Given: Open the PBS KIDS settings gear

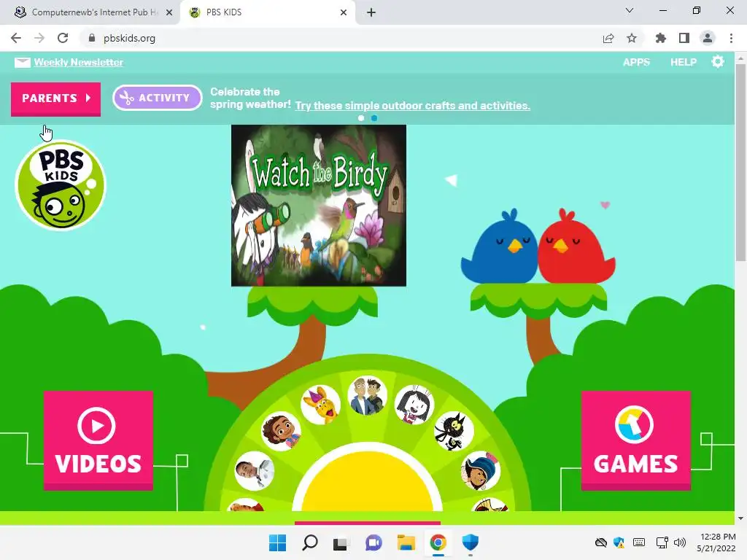Looking at the screenshot, I should tap(718, 61).
